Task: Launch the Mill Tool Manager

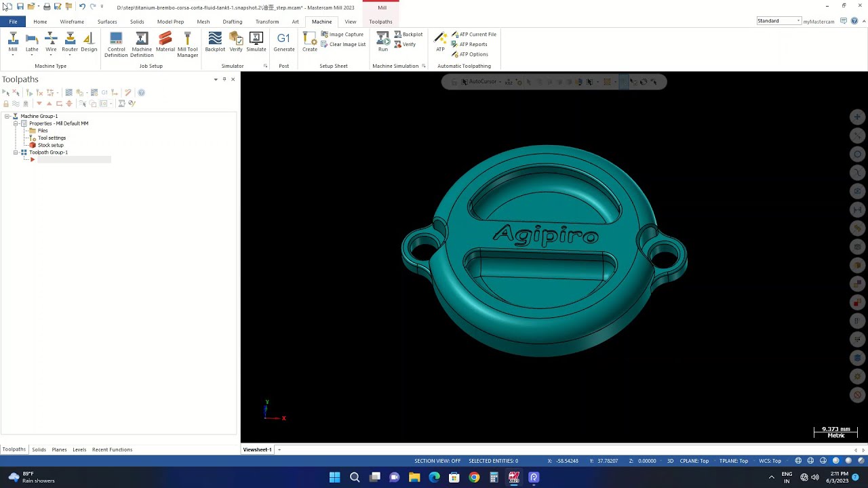Action: (x=188, y=45)
